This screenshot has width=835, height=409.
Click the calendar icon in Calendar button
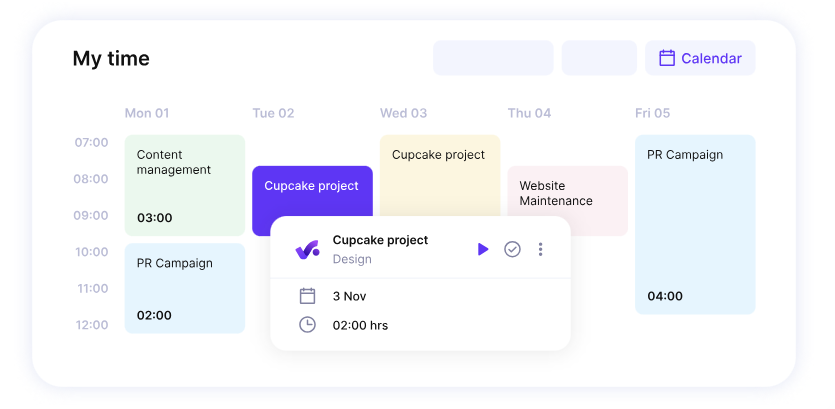[x=667, y=58]
